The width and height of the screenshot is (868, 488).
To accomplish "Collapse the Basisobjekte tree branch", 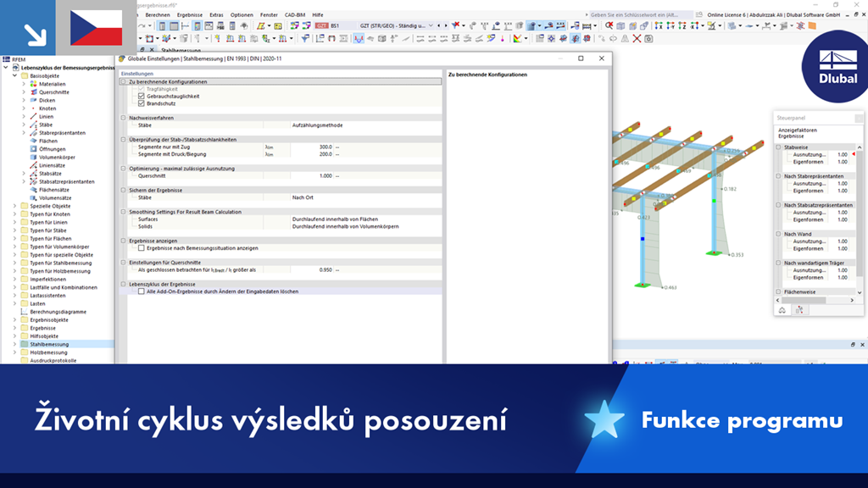I will [14, 75].
